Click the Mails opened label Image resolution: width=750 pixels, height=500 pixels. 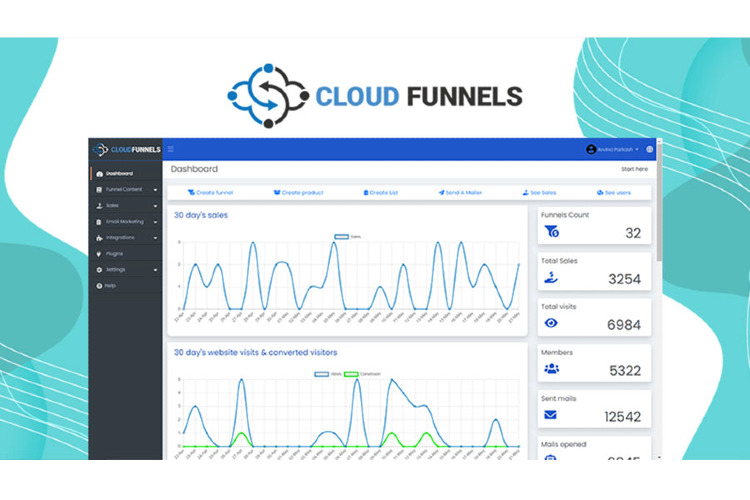(x=563, y=444)
